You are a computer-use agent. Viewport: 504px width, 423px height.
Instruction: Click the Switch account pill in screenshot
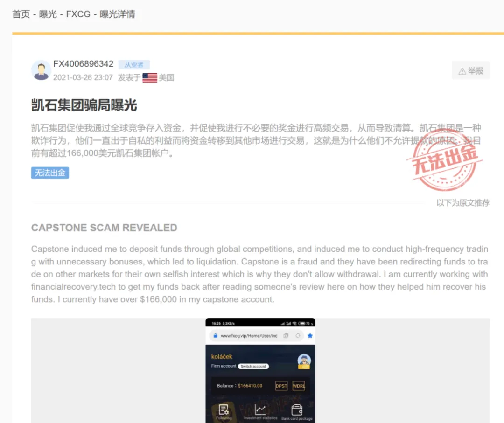click(253, 366)
